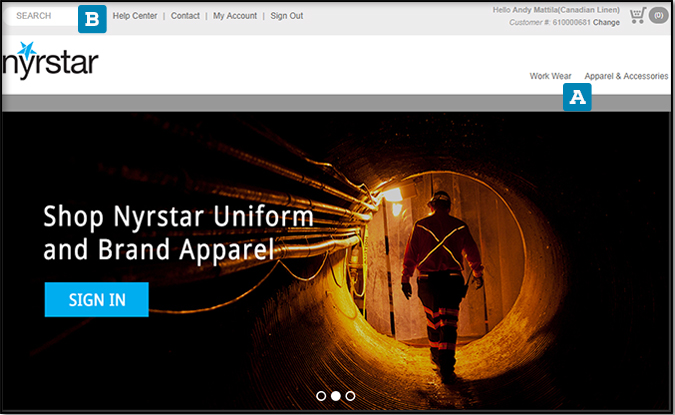Open the Work Wear menu
This screenshot has height=415, width=675.
pyautogui.click(x=550, y=76)
